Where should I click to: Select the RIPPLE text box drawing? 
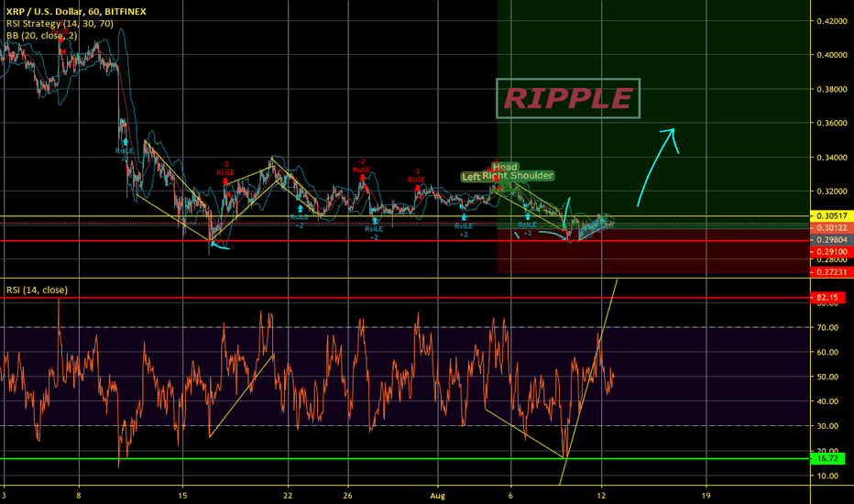(568, 99)
